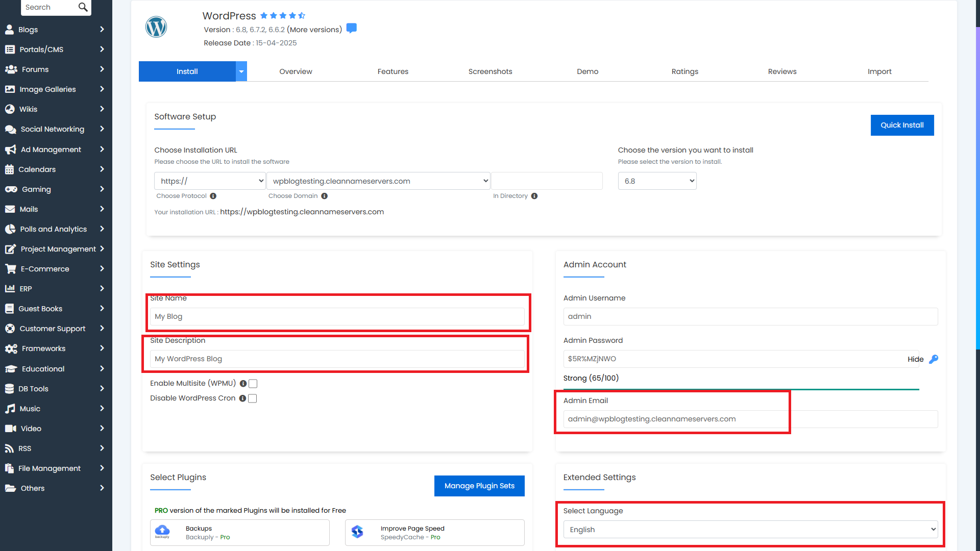
Task: Click Hide next to admin password
Action: coord(915,359)
